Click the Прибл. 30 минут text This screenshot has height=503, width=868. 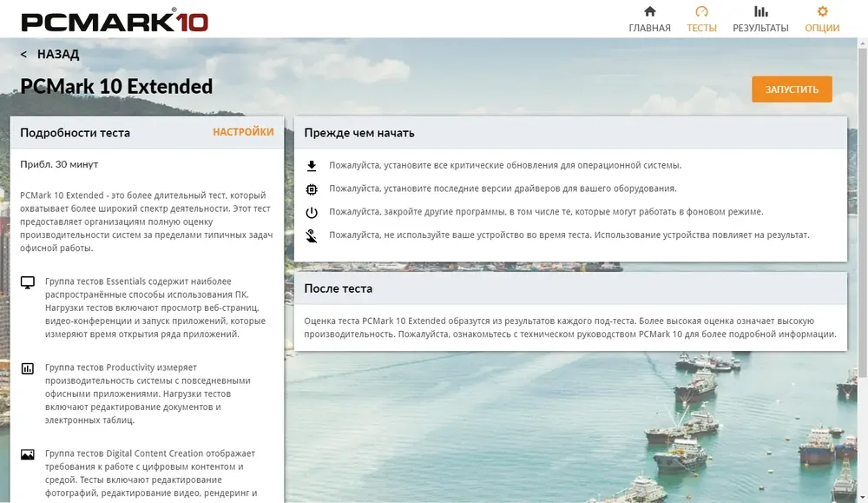[x=59, y=164]
